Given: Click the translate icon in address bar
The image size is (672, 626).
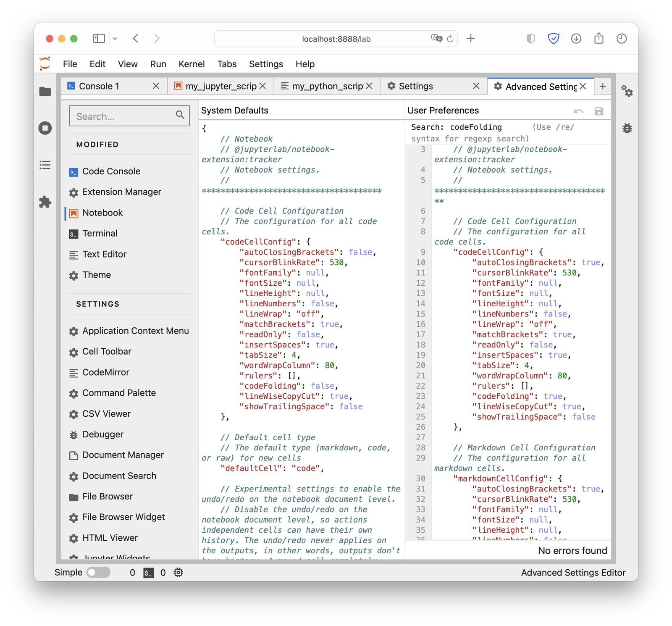Looking at the screenshot, I should [x=437, y=39].
